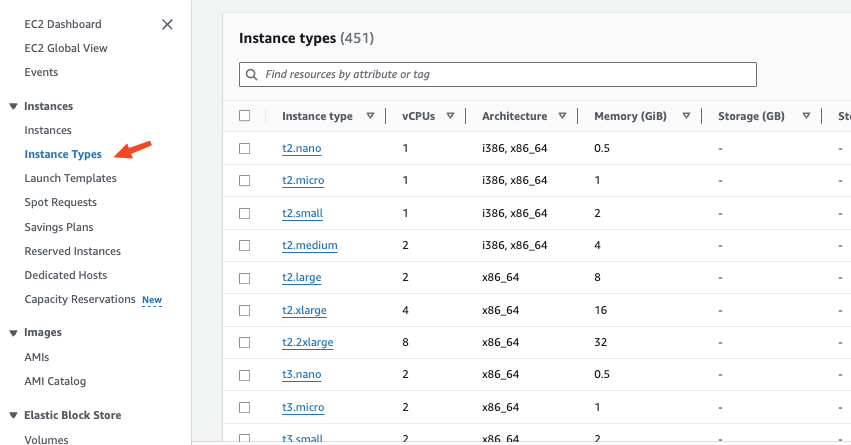Check the t2.2xlarge row checkbox
The height and width of the screenshot is (445, 851).
pyautogui.click(x=245, y=342)
